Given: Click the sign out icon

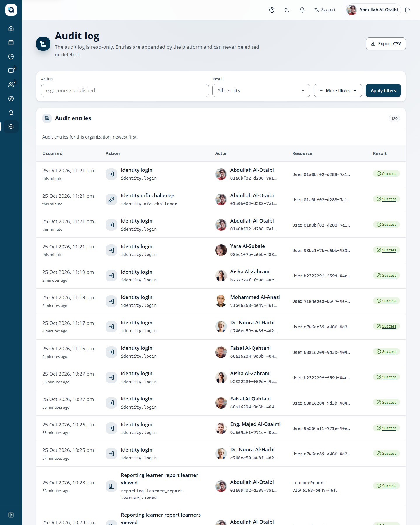Looking at the screenshot, I should [408, 10].
